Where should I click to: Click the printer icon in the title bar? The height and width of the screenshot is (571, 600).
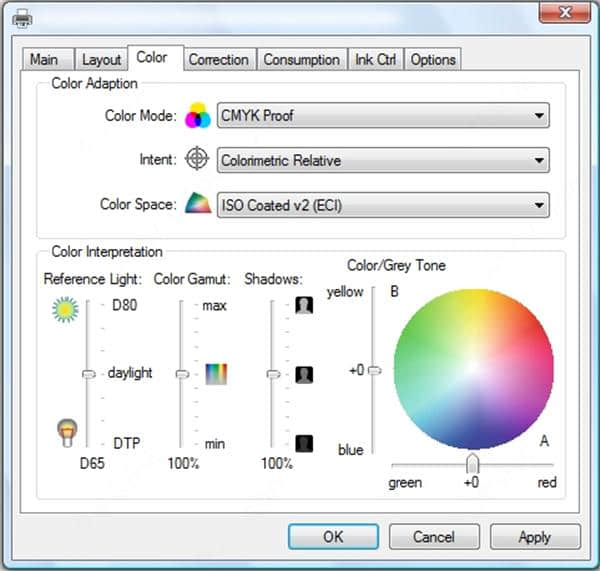coord(22,18)
